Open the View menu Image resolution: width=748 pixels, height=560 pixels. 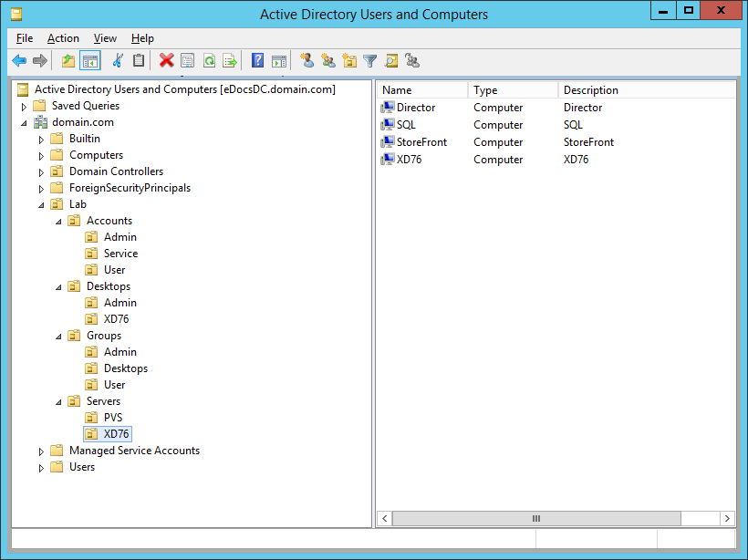[x=105, y=38]
